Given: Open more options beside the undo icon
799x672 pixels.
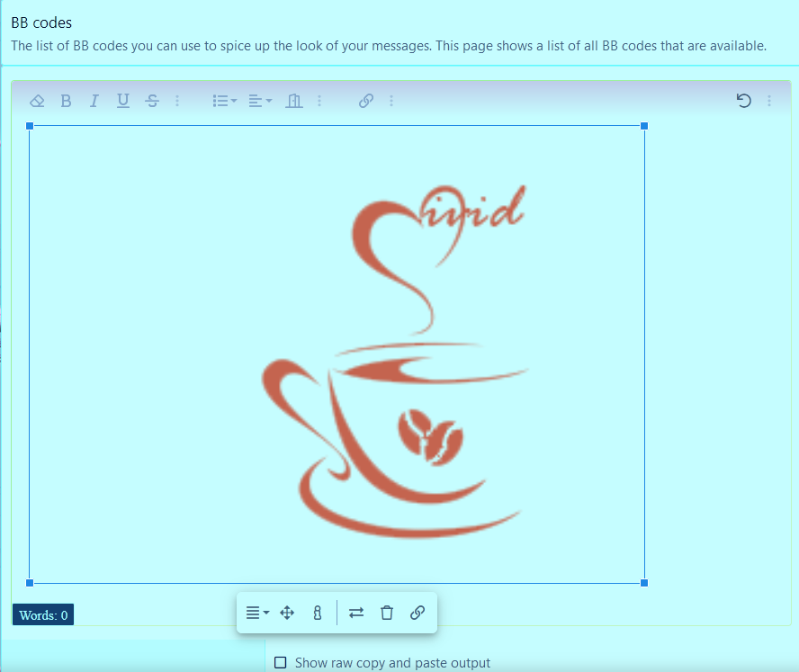Looking at the screenshot, I should 769,101.
